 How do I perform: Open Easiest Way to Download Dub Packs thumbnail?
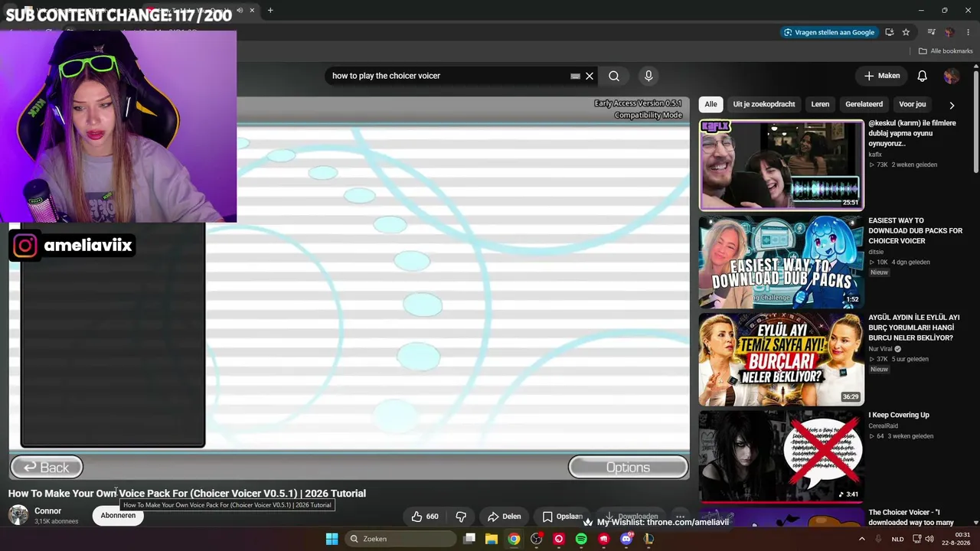coord(781,262)
